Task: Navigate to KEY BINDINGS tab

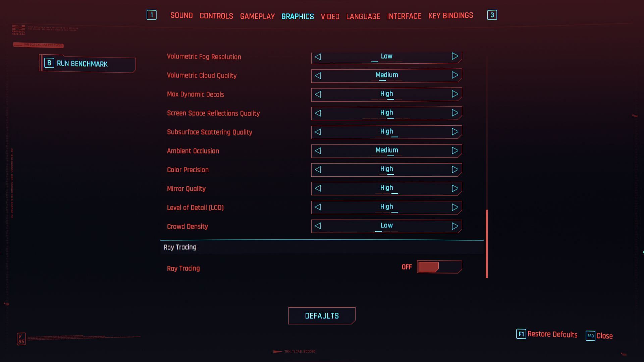Action: pyautogui.click(x=451, y=15)
